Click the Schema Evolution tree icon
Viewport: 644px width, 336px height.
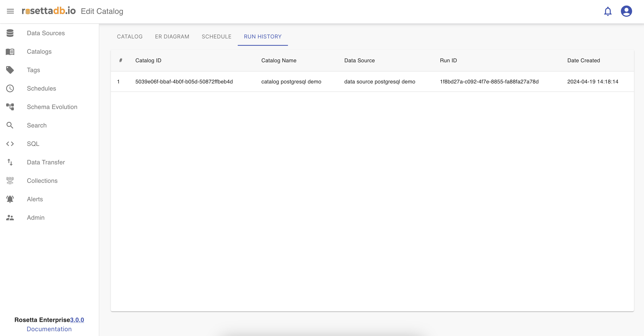(x=10, y=107)
